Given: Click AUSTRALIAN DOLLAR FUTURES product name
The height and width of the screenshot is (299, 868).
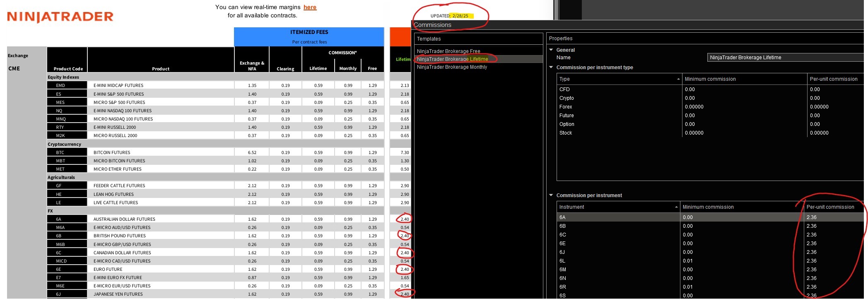Looking at the screenshot, I should pos(124,219).
